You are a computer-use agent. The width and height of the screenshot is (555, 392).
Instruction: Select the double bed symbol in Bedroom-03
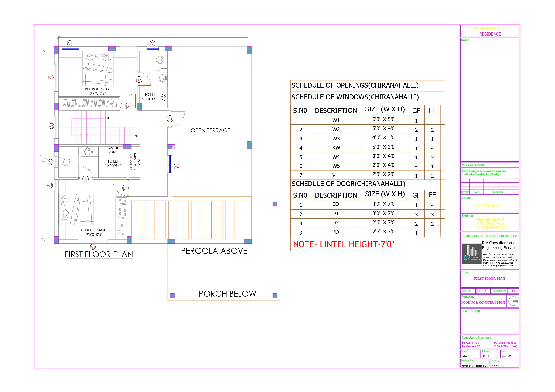(x=98, y=69)
